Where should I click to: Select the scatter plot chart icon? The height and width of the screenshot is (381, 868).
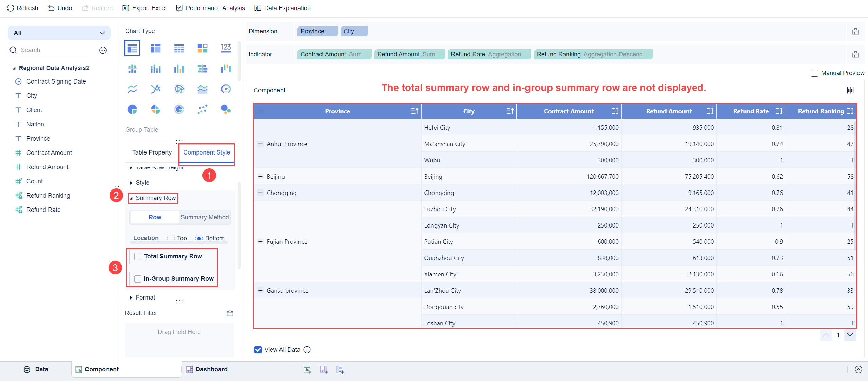point(202,109)
